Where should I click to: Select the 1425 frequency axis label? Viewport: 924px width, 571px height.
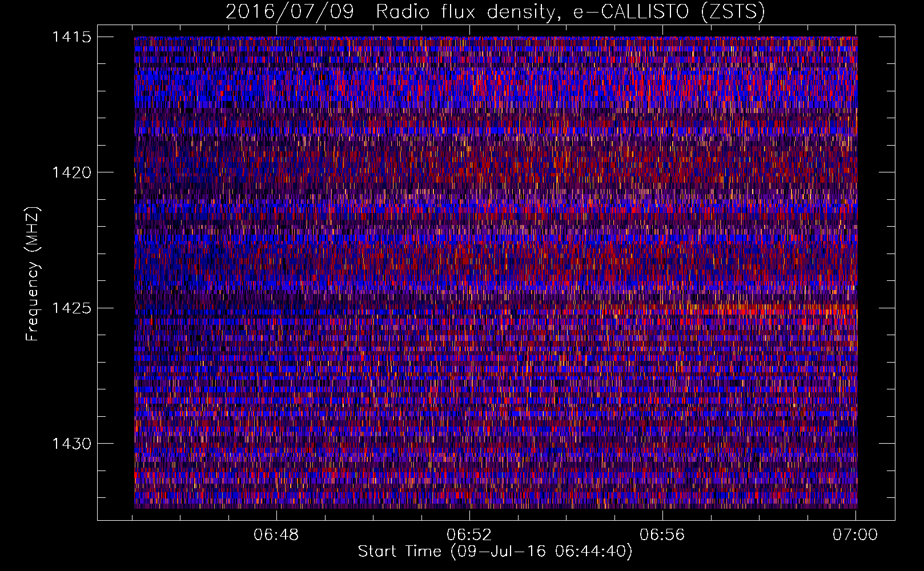click(x=71, y=308)
